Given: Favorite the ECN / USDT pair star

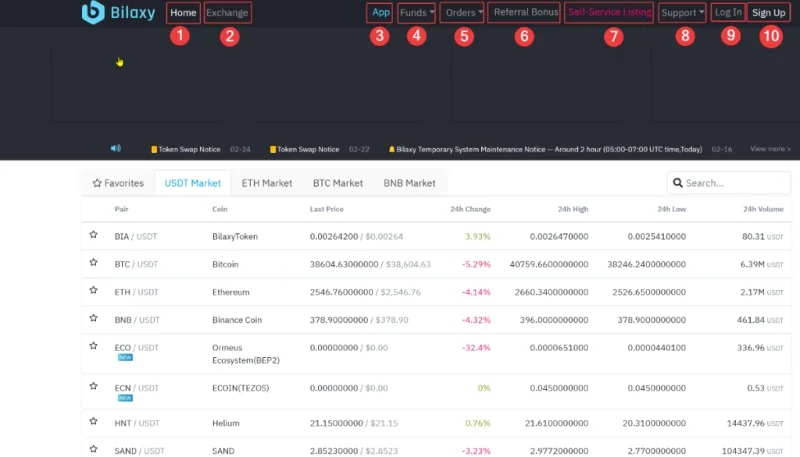Looking at the screenshot, I should coord(93,386).
